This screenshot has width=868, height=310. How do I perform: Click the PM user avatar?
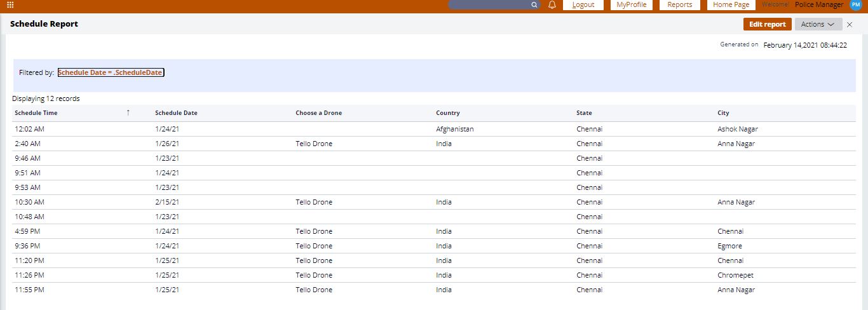click(x=855, y=4)
